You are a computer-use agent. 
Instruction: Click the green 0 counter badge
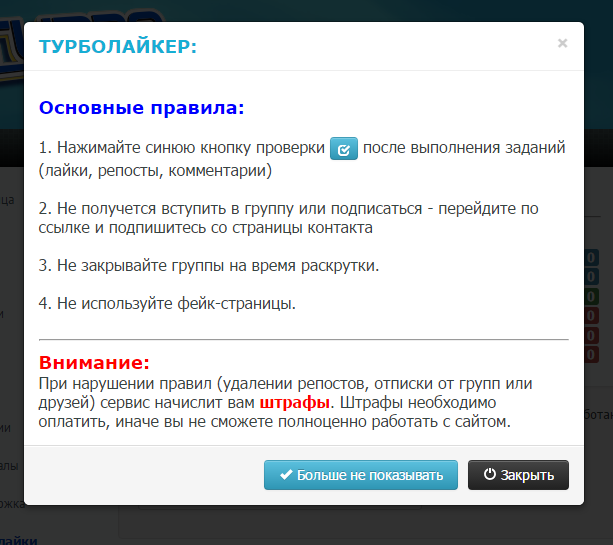592,297
